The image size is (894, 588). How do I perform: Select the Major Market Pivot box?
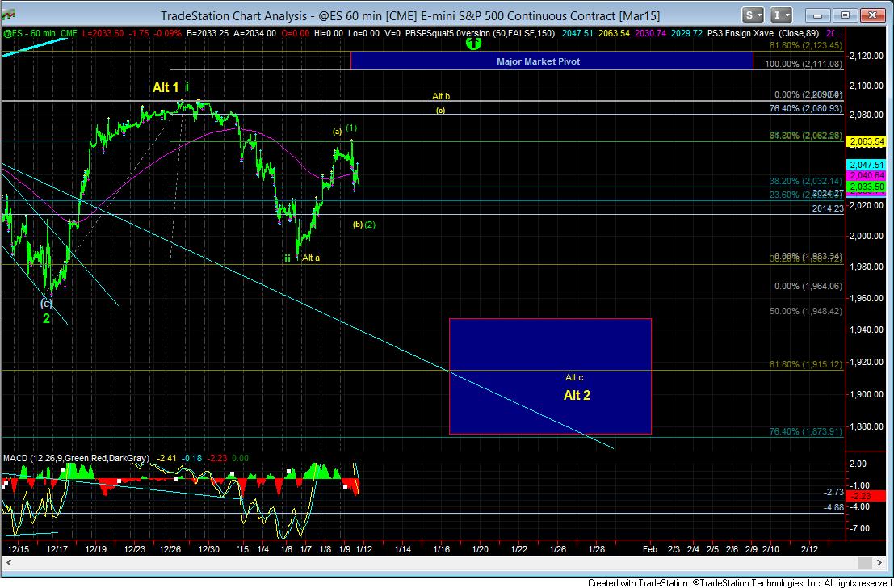click(x=552, y=61)
